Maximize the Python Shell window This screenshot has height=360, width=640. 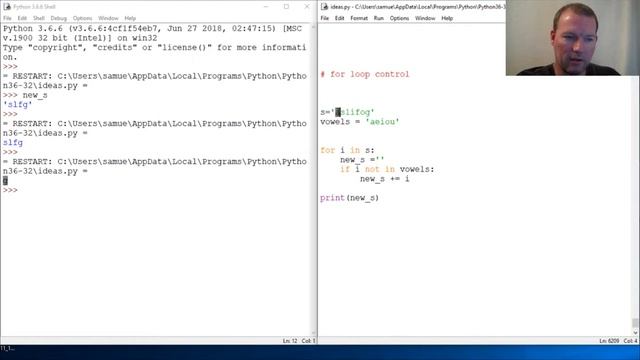click(287, 7)
